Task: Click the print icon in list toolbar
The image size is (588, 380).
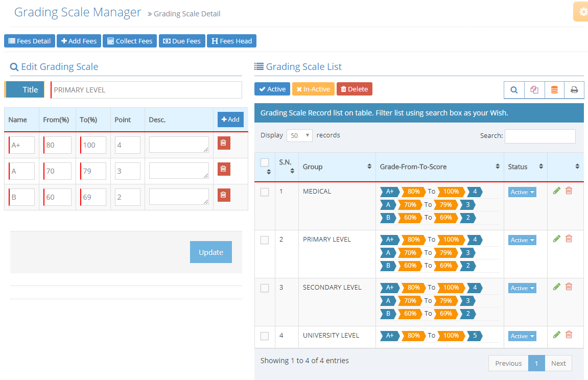Action: click(x=574, y=90)
